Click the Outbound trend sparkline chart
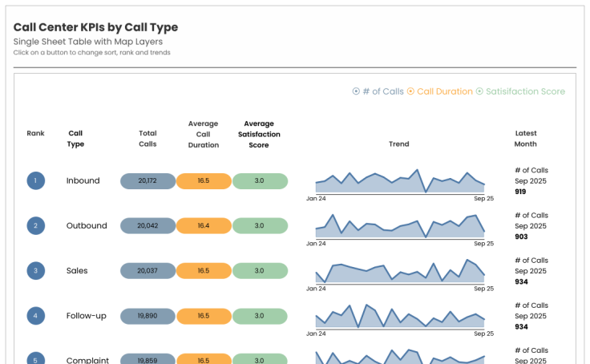Image resolution: width=590 pixels, height=364 pixels. [x=399, y=228]
